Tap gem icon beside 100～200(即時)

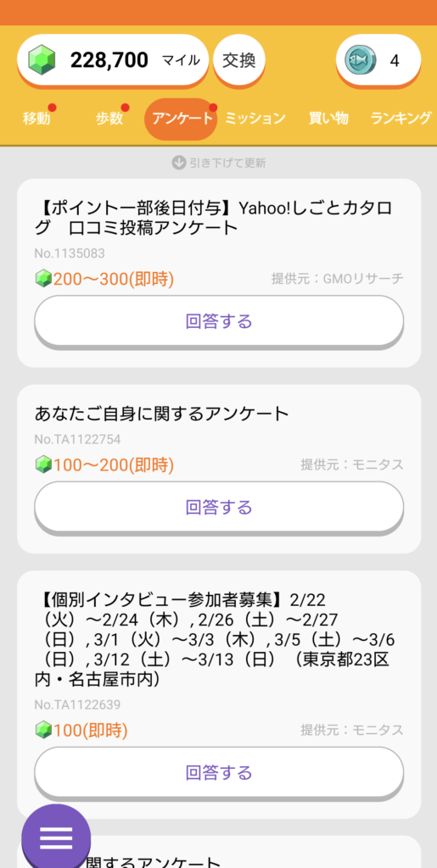tap(43, 465)
